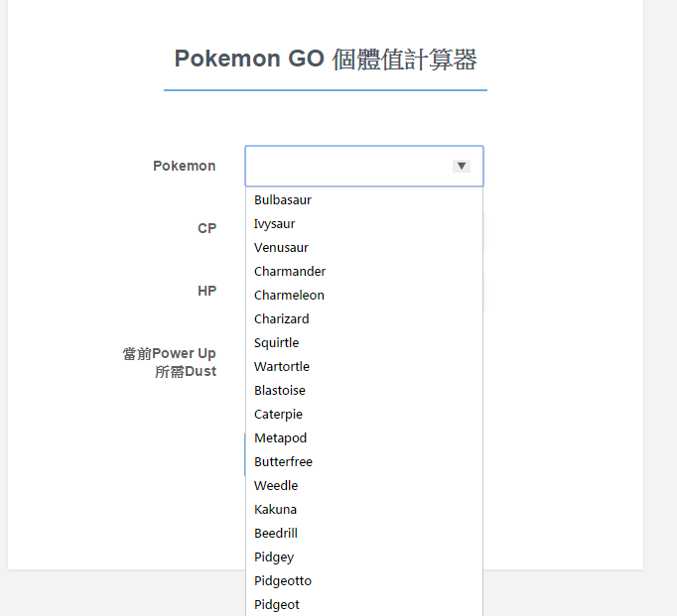
Task: Pick the Weedle option
Action: point(276,486)
